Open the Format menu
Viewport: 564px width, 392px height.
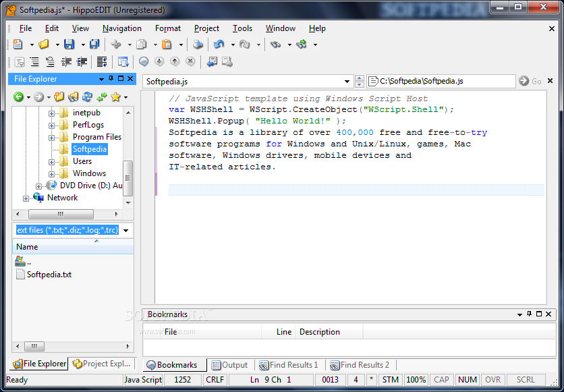coord(168,28)
